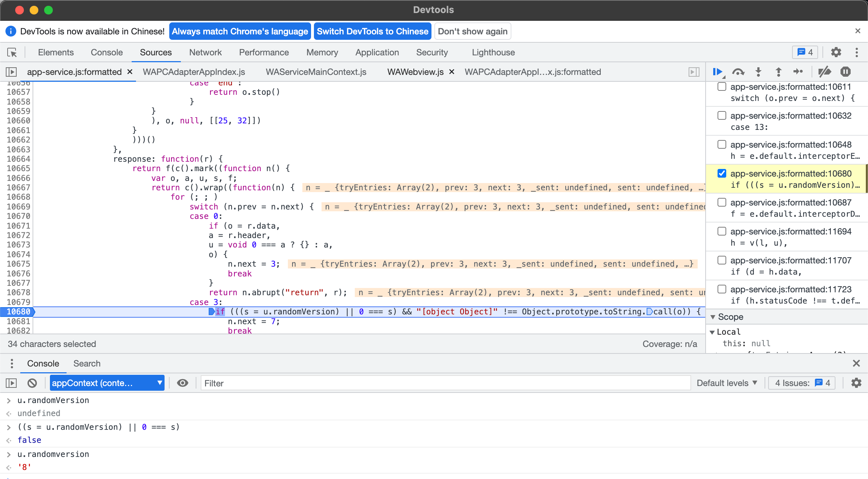Open the DevTools three-dot customize menu

point(856,52)
